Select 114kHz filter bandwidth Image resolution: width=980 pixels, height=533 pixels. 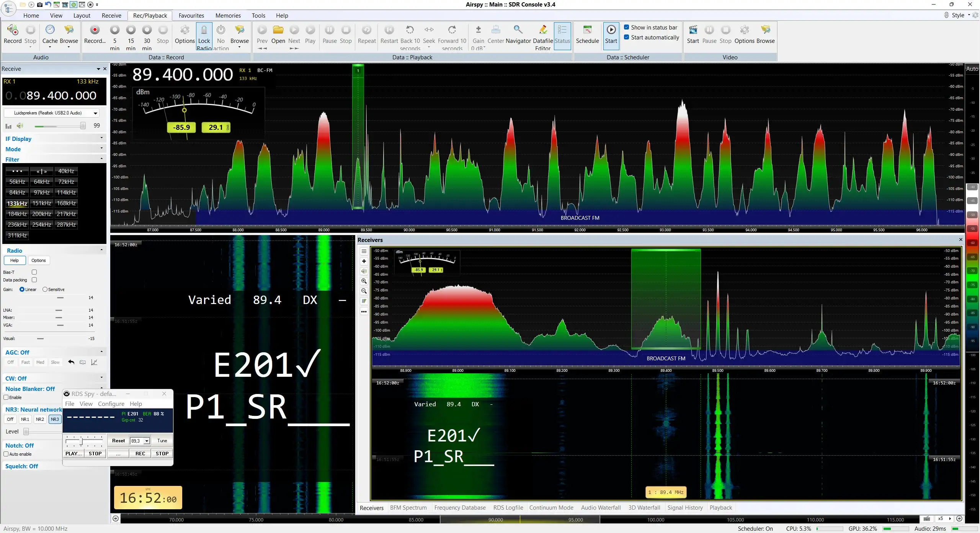click(66, 193)
